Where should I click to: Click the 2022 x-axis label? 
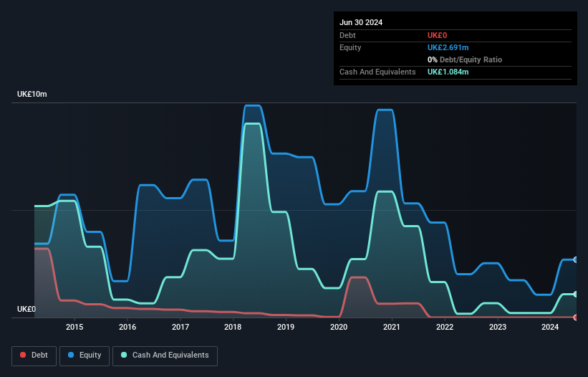point(445,327)
